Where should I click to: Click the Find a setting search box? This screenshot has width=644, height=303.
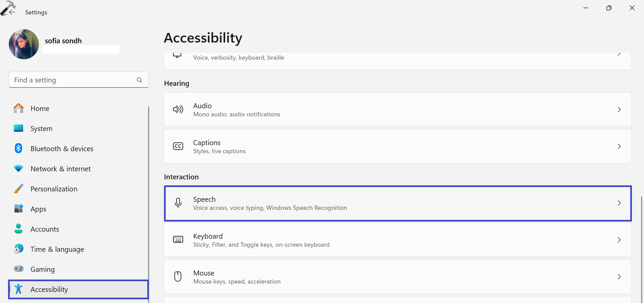[74, 80]
